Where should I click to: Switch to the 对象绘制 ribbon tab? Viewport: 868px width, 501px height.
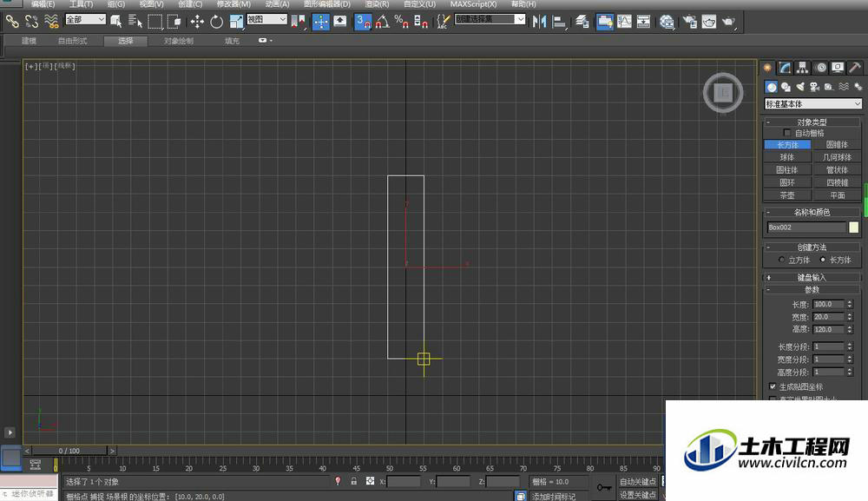click(x=179, y=41)
